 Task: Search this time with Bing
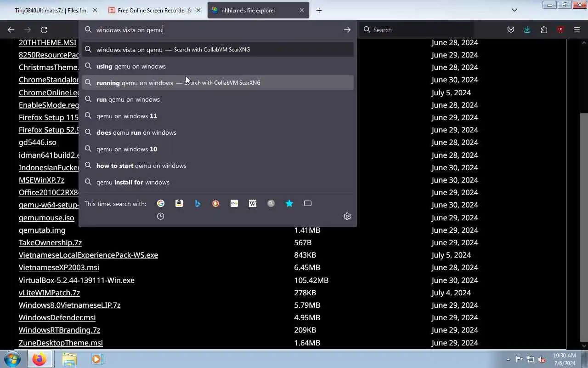[198, 203]
